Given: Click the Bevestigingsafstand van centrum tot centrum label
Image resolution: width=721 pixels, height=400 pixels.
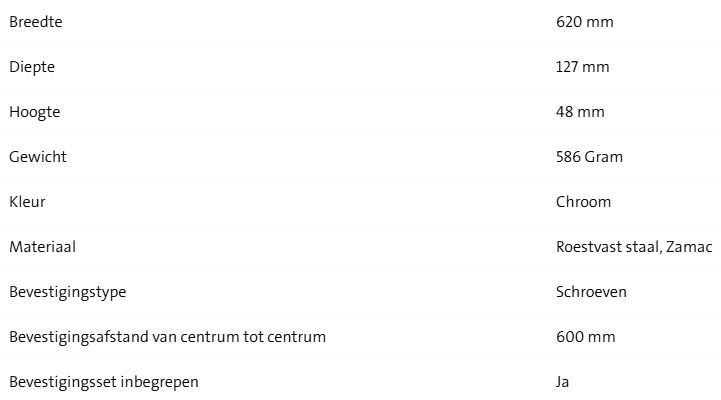Looking at the screenshot, I should click(167, 337).
